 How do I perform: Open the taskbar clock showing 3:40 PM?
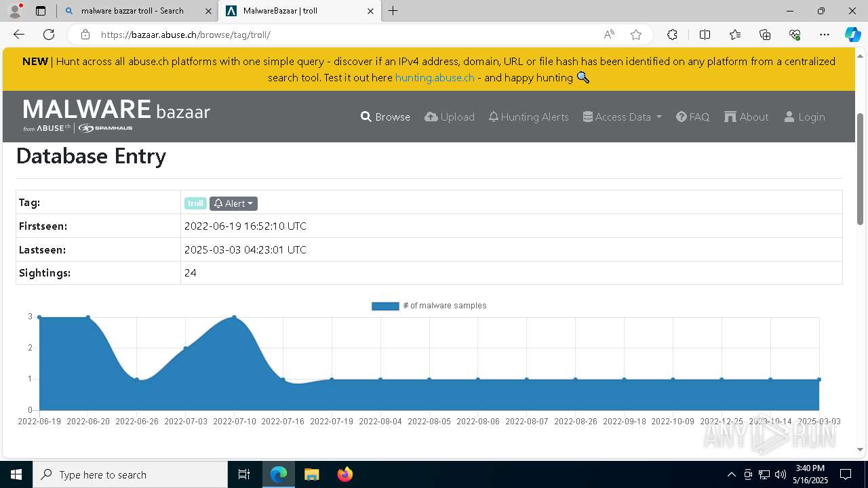pos(810,474)
